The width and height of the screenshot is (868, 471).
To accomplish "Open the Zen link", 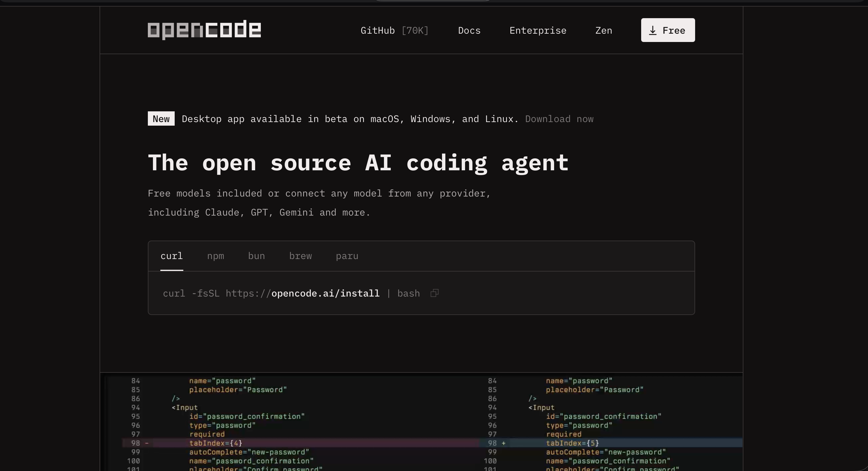I will coord(604,30).
